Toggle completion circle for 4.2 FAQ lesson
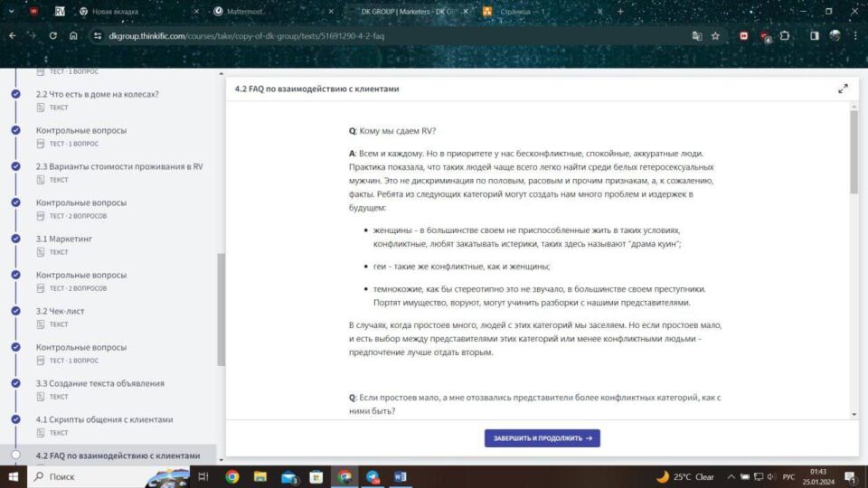Screen dimensions: 868x488 (15, 455)
